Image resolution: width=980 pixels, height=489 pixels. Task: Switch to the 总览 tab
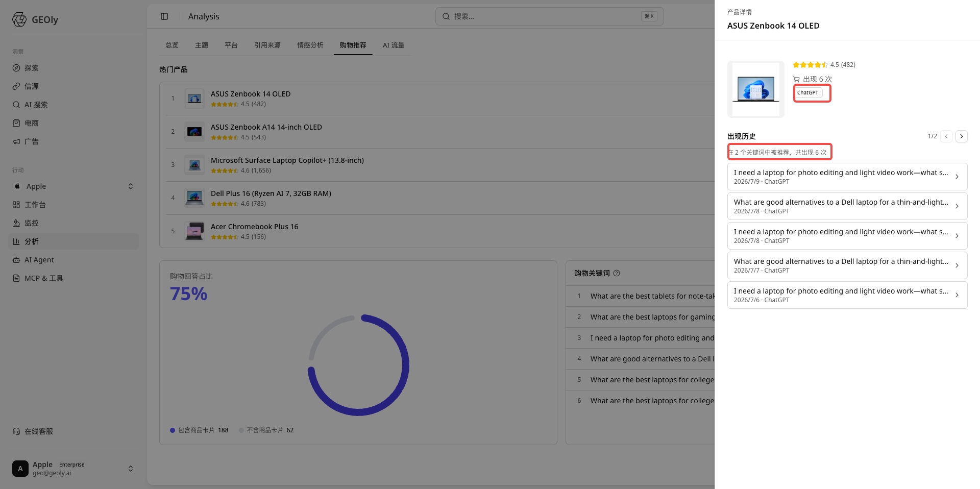[x=172, y=45]
